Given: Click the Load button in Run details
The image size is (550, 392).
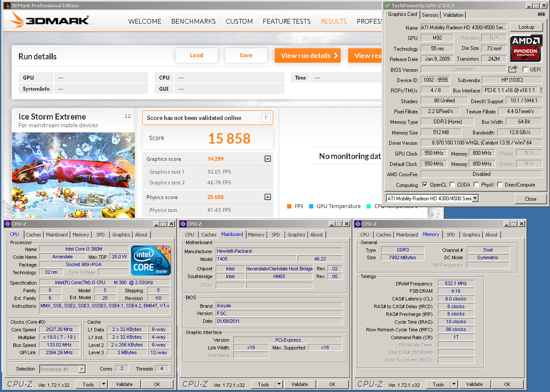Looking at the screenshot, I should click(196, 55).
